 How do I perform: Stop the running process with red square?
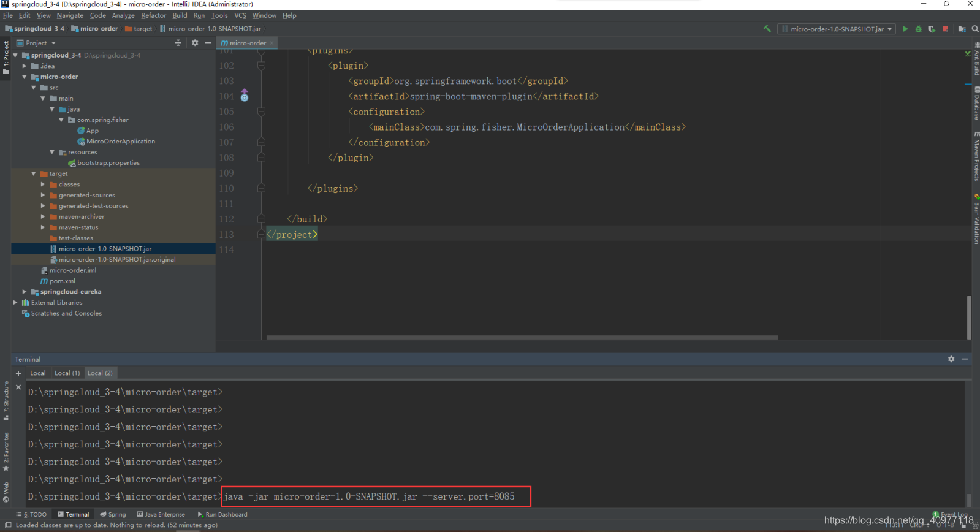pos(945,29)
